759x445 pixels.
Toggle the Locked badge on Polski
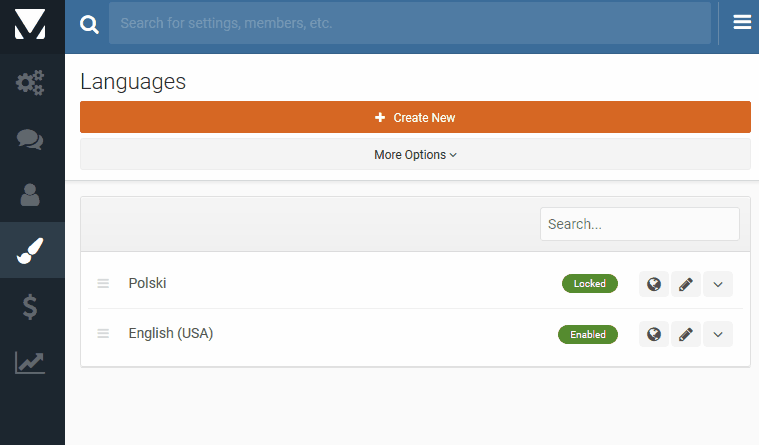click(589, 284)
